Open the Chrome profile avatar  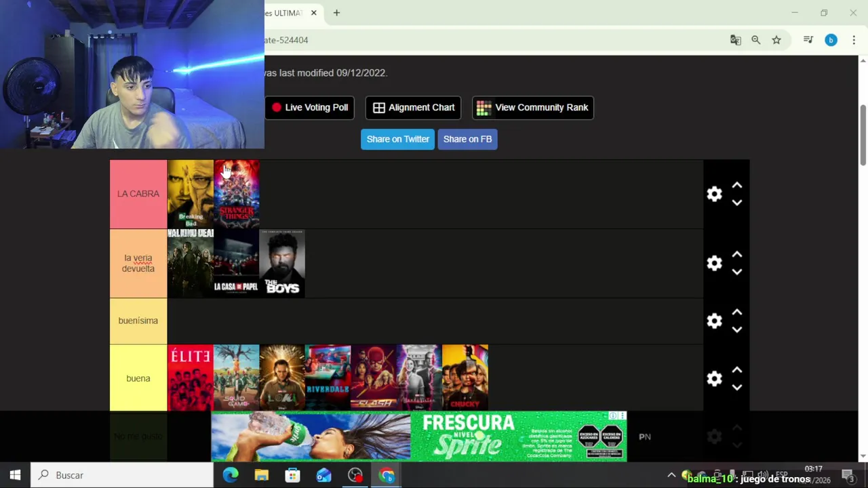831,40
